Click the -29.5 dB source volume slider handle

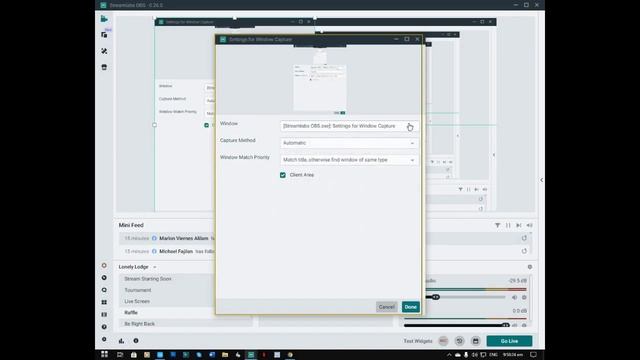pyautogui.click(x=436, y=297)
